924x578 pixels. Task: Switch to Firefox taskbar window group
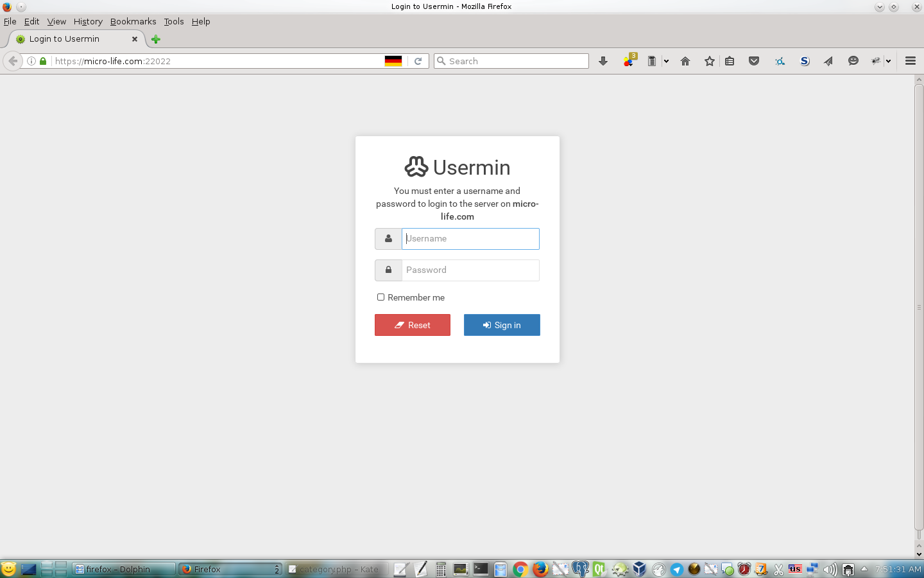pyautogui.click(x=230, y=569)
